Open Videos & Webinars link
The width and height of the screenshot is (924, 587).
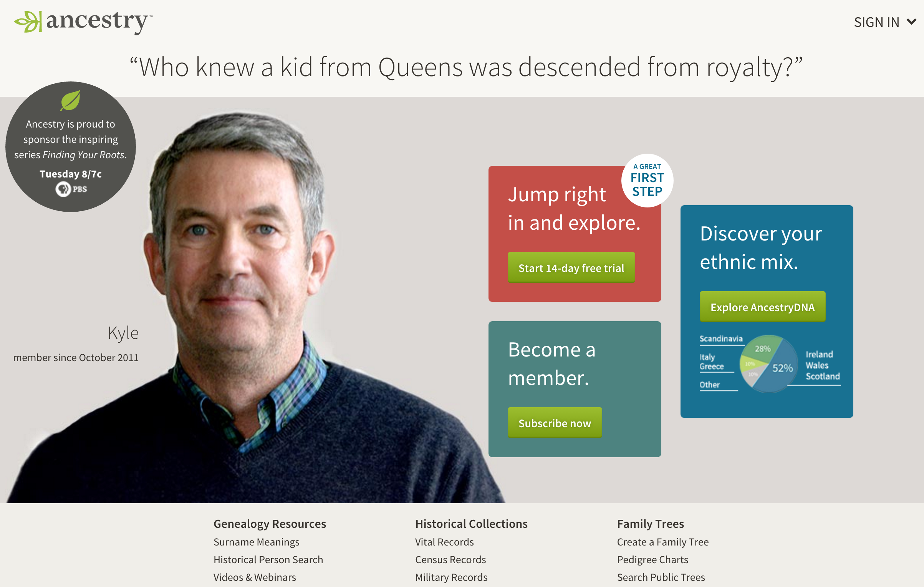255,577
